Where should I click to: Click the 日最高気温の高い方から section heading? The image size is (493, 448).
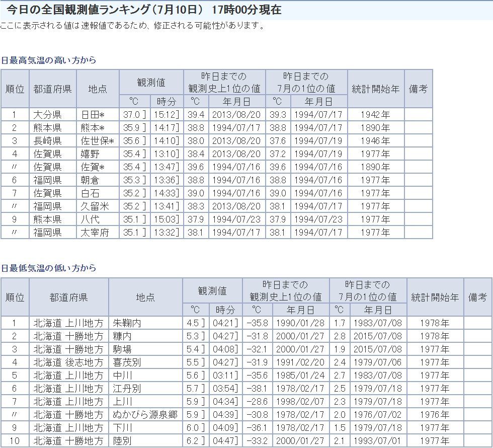click(48, 60)
